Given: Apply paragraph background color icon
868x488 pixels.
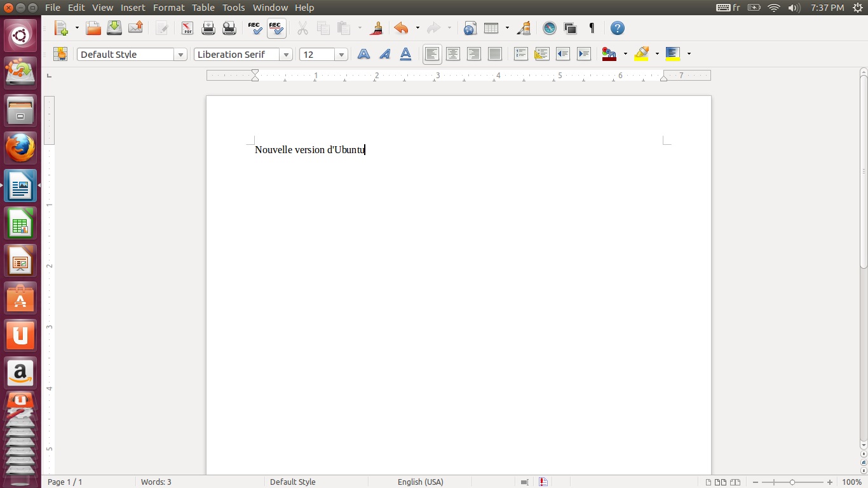Looking at the screenshot, I should click(673, 54).
